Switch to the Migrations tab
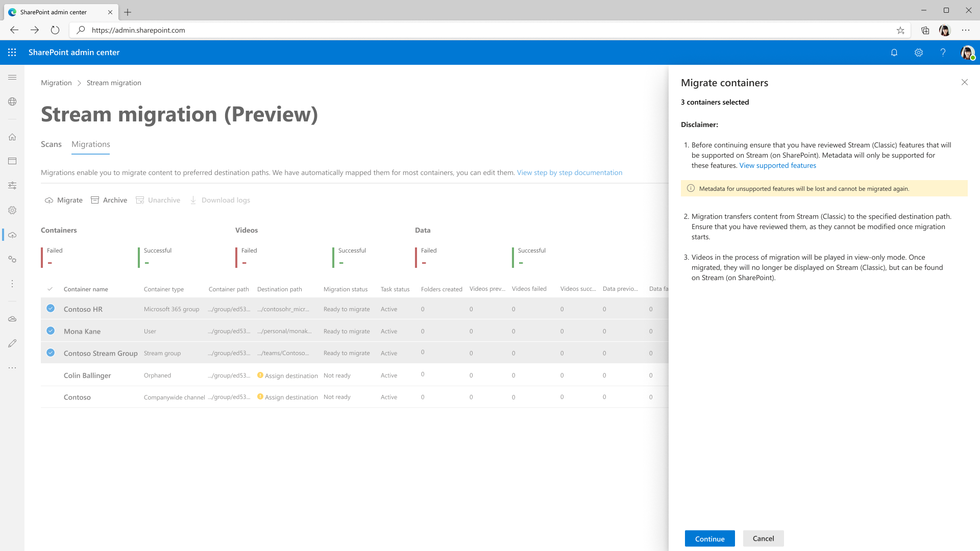 [x=90, y=144]
